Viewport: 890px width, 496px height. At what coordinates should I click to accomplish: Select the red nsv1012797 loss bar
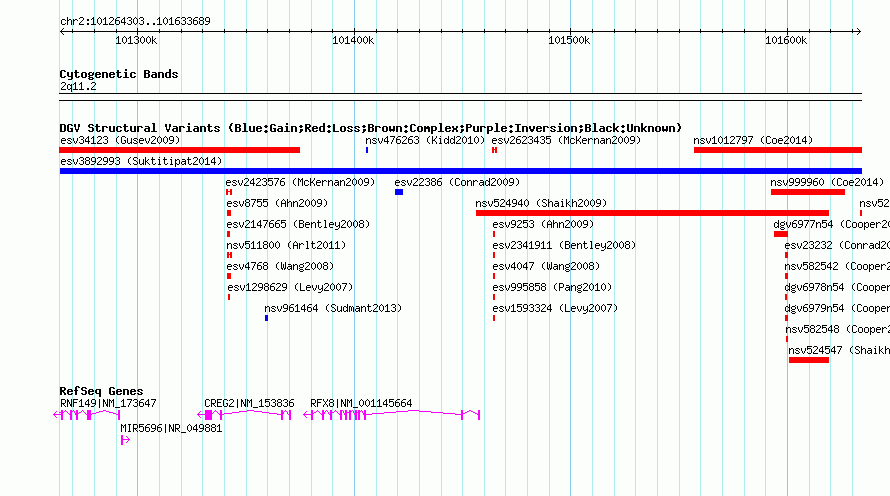click(778, 150)
